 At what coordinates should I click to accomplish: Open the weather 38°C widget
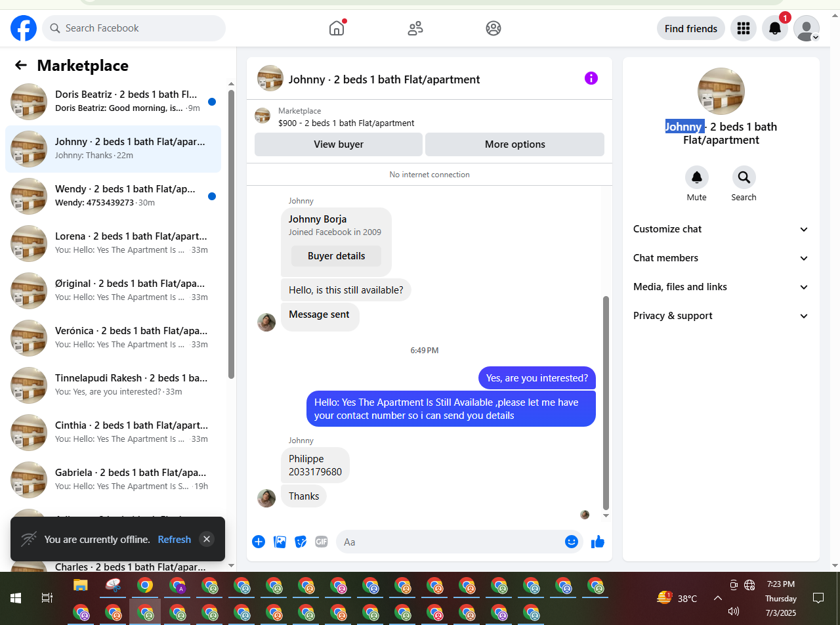677,598
